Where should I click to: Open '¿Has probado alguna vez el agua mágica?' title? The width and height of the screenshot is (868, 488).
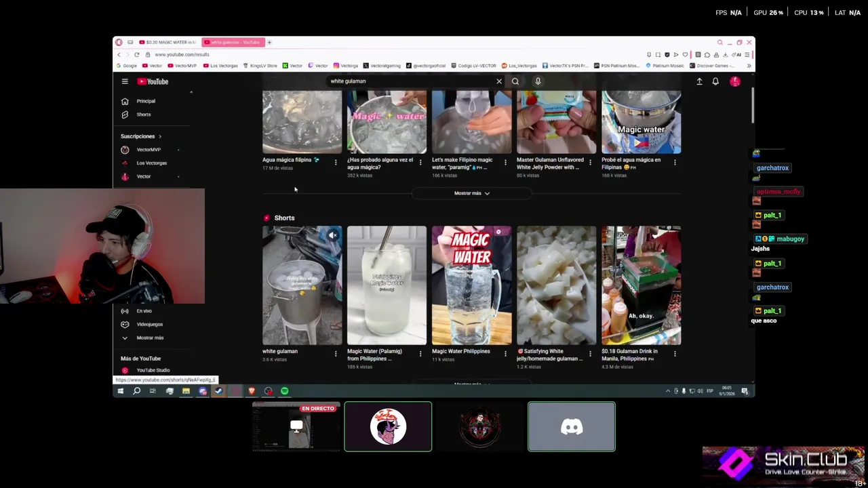click(x=380, y=163)
